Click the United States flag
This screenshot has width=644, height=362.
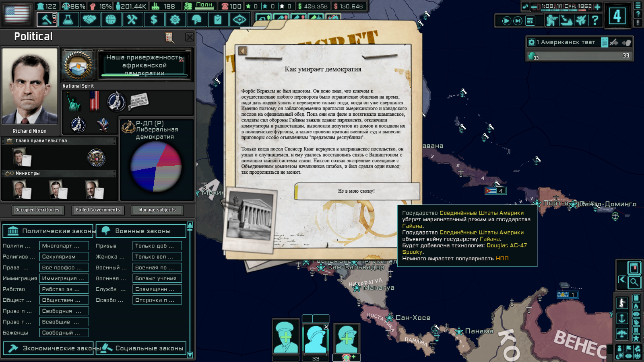pyautogui.click(x=17, y=14)
